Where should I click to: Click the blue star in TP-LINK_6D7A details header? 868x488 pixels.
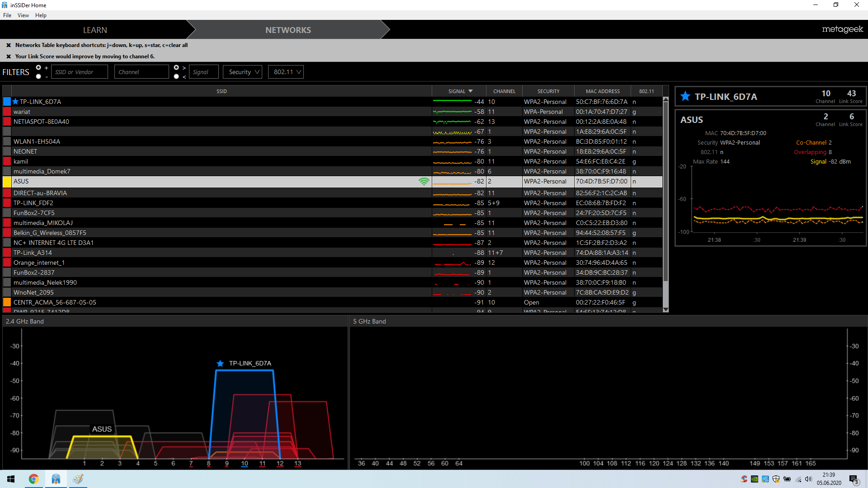[x=685, y=96]
